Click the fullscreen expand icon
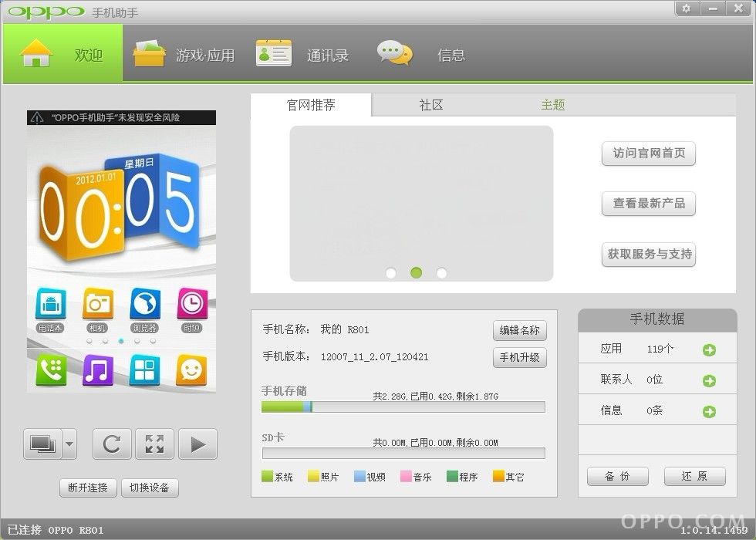Image resolution: width=756 pixels, height=540 pixels. point(154,444)
